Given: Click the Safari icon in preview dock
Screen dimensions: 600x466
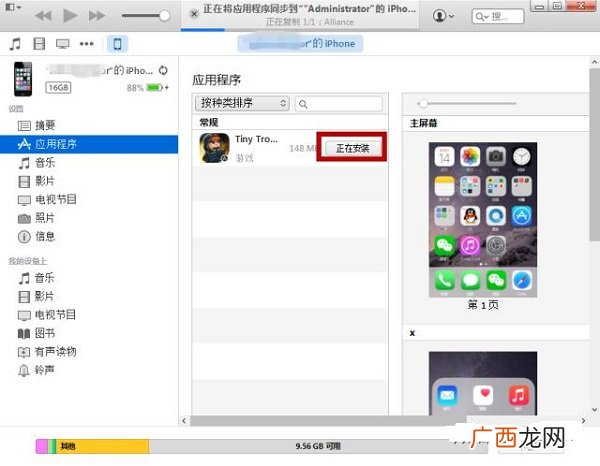Looking at the screenshot, I should 522,281.
